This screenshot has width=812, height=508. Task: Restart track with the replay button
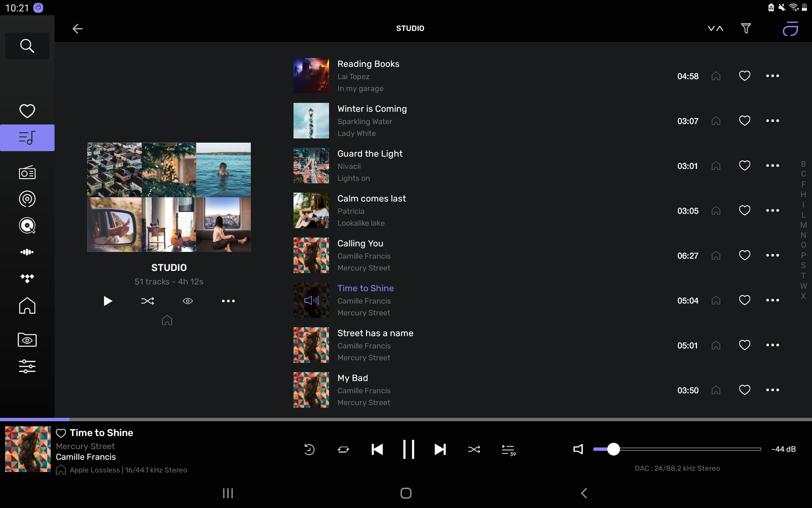click(x=309, y=449)
